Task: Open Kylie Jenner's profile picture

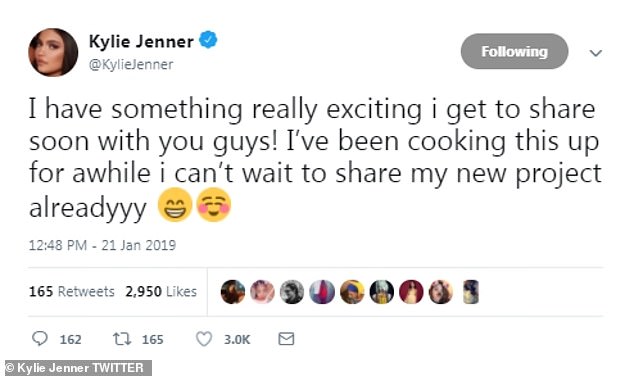Action: pos(53,52)
